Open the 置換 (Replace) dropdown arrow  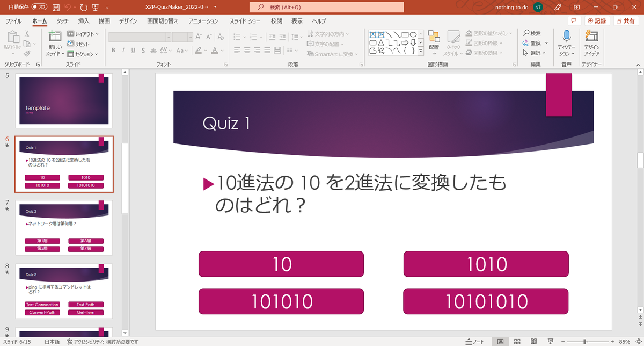[x=546, y=43]
